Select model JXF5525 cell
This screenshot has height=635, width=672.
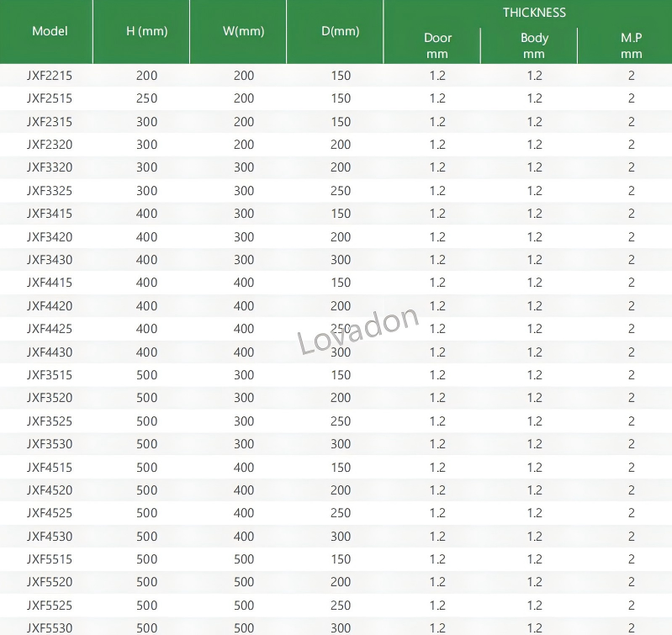coord(50,606)
